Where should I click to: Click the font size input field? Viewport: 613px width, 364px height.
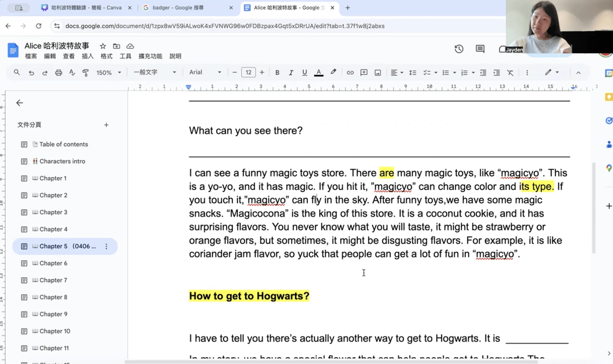248,72
